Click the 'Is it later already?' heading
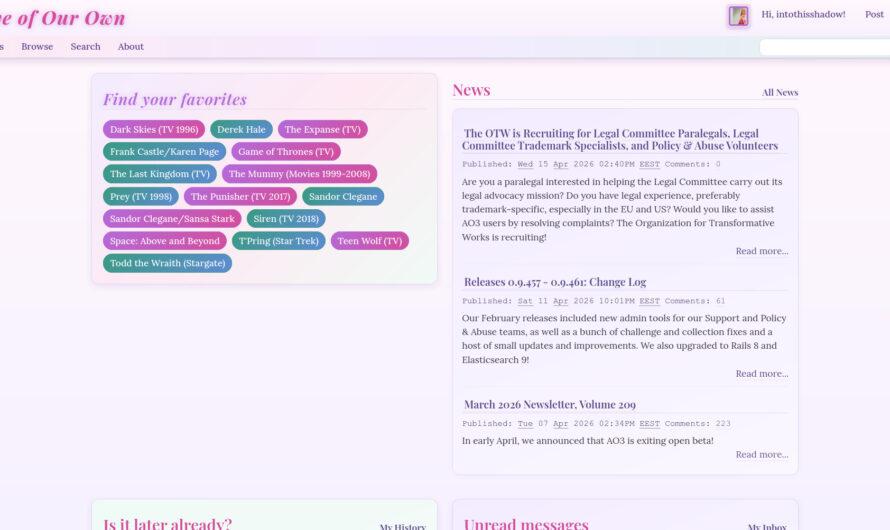890x530 pixels. (167, 523)
